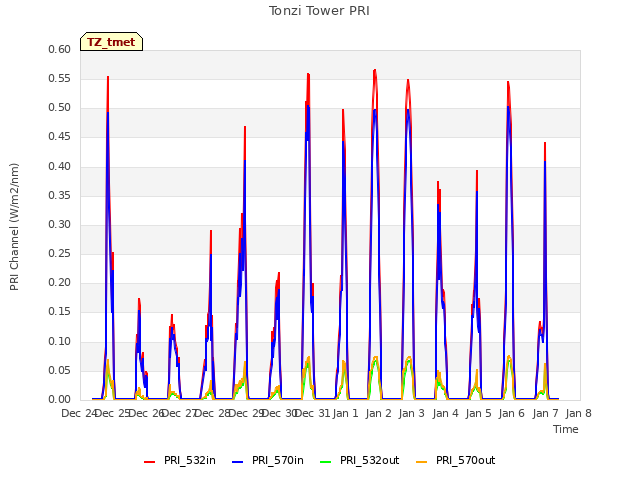Viewport: 640px width, 480px height.
Task: Toggle the PRI_532out legend entry
Action: click(x=360, y=460)
